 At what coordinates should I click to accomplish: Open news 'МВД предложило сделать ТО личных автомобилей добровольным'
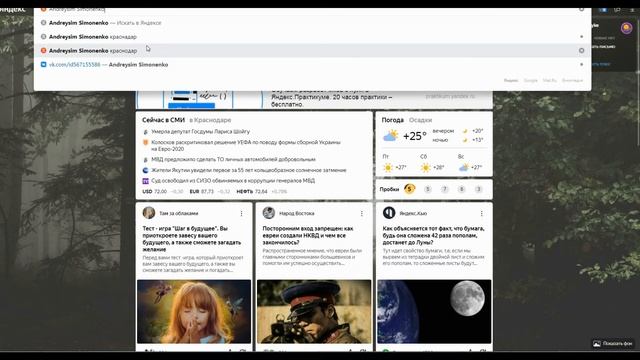click(233, 160)
